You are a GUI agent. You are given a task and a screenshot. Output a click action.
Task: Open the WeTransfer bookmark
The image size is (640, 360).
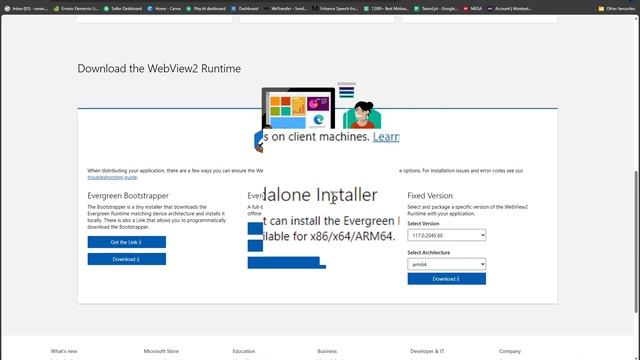click(x=285, y=8)
